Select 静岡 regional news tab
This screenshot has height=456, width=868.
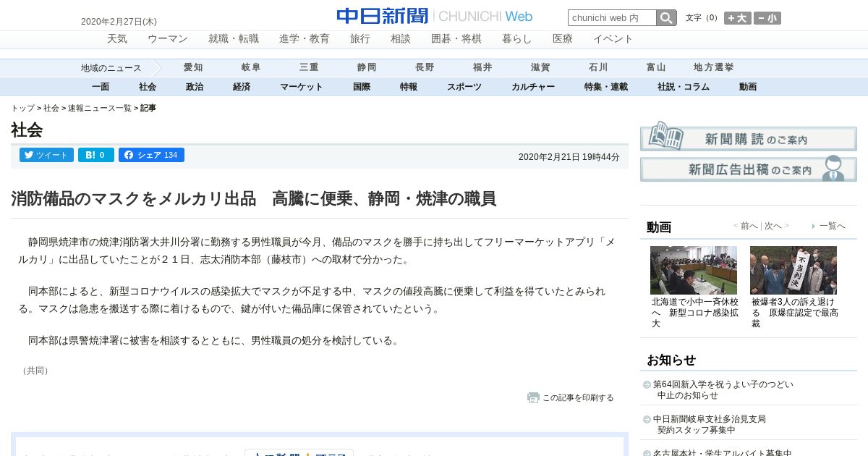pyautogui.click(x=367, y=67)
